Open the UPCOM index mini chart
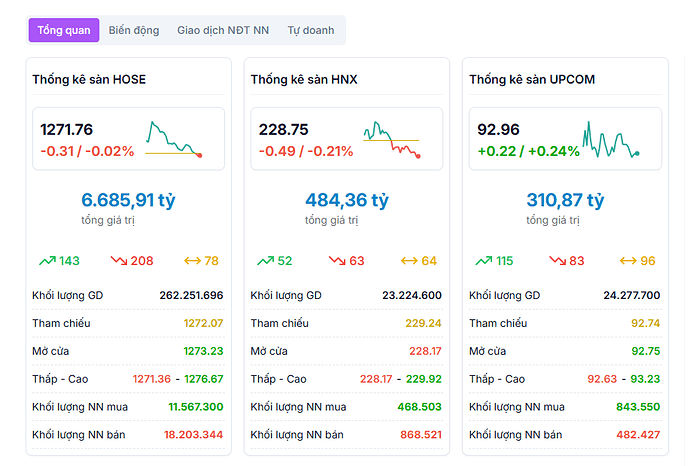Viewport: 690px width, 466px height. point(610,139)
